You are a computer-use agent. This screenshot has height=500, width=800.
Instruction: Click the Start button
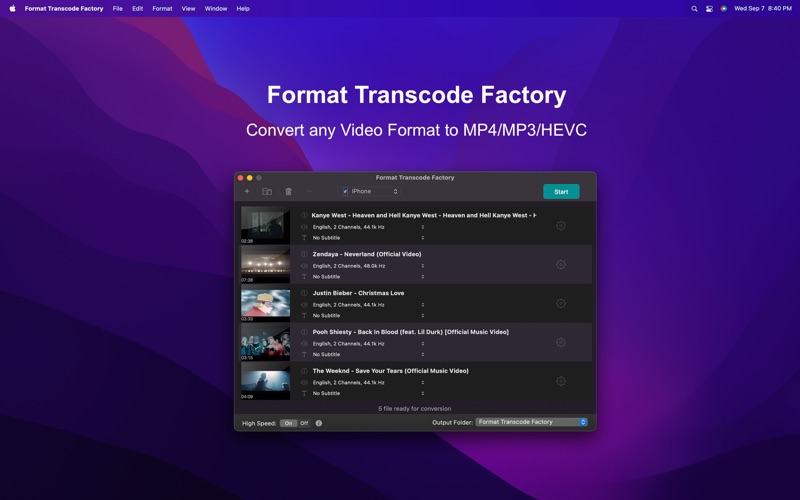pyautogui.click(x=561, y=191)
